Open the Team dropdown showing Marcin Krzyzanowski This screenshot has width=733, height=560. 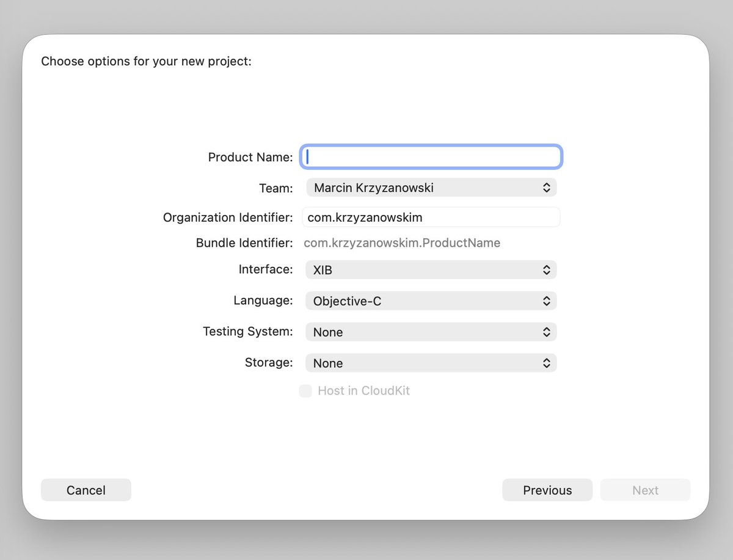[431, 187]
